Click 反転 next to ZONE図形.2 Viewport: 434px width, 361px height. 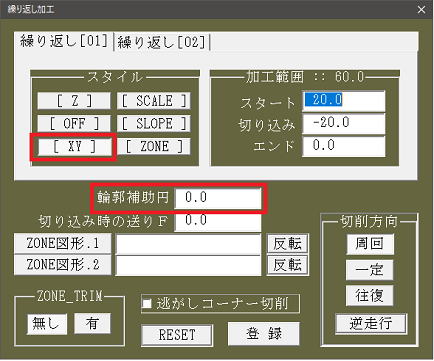point(287,265)
